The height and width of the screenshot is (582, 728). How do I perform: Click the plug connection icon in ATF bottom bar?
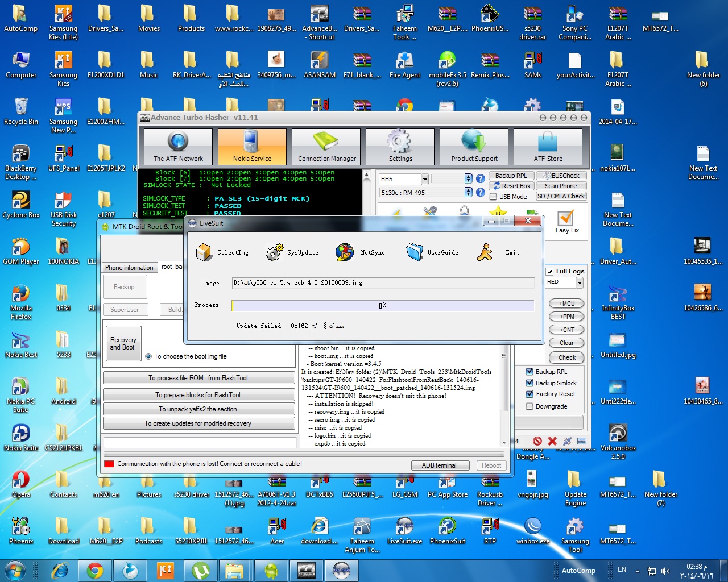coord(567,441)
